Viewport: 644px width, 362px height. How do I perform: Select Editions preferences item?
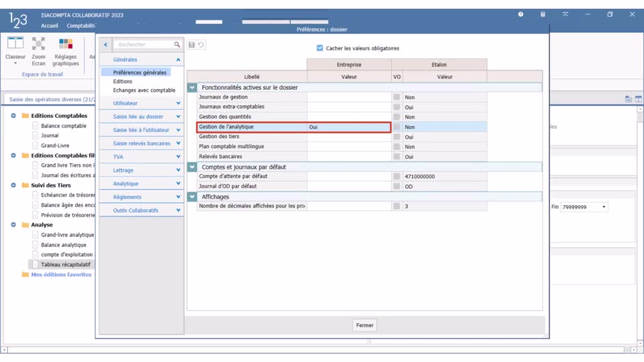[x=122, y=82]
